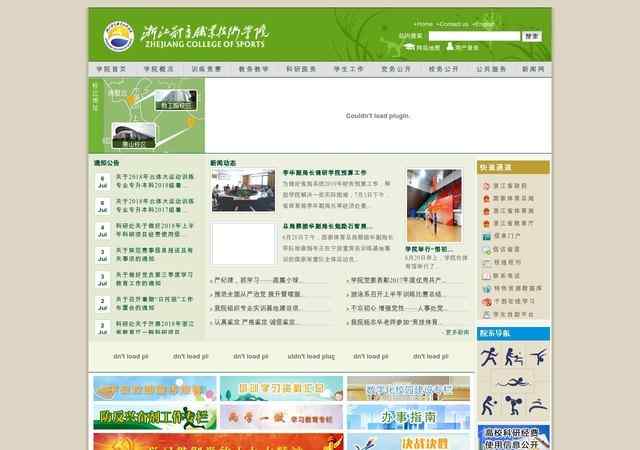Viewport: 640px width, 450px height.
Task: Open the gymnasium news photo
Action: pos(434,205)
